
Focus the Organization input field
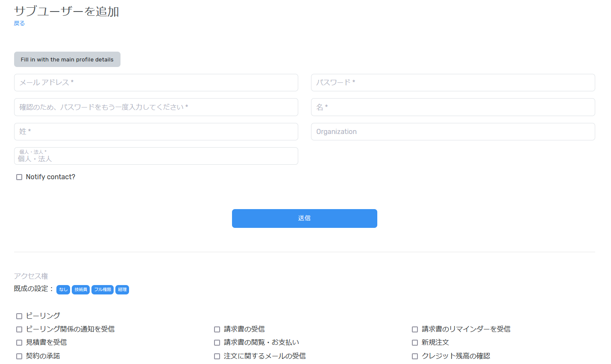452,131
